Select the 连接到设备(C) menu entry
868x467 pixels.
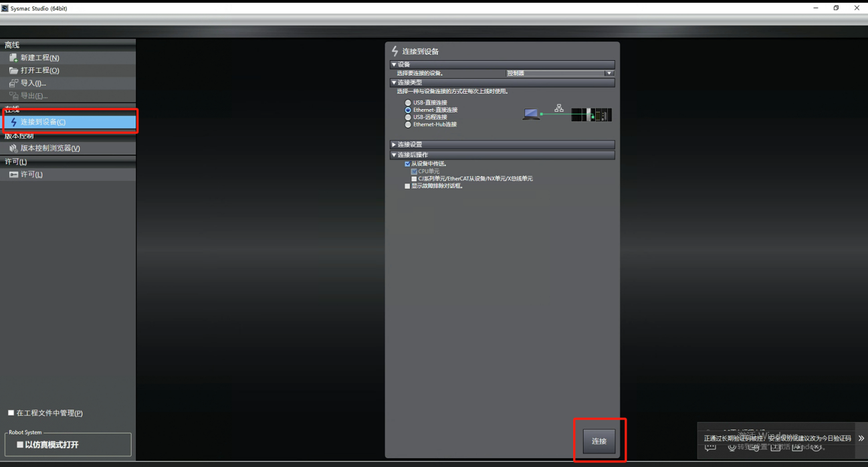tap(43, 122)
